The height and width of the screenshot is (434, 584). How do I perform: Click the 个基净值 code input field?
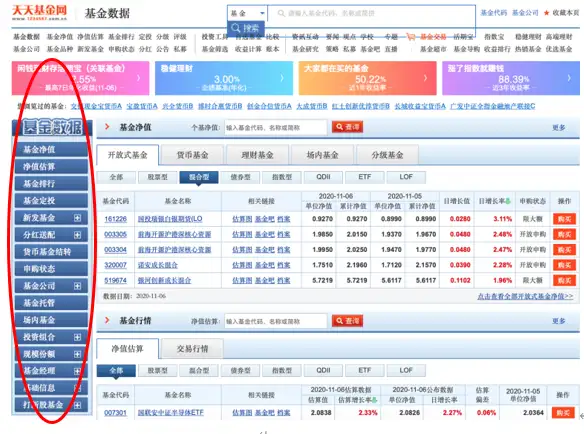(276, 127)
